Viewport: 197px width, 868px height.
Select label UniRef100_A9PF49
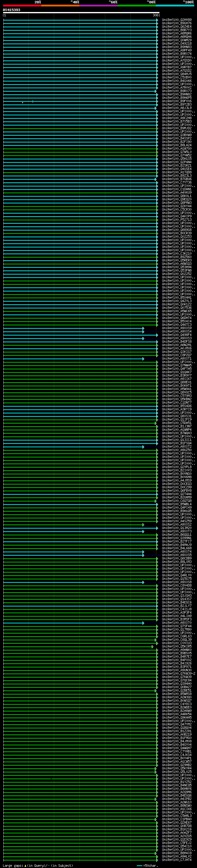click(177, 50)
